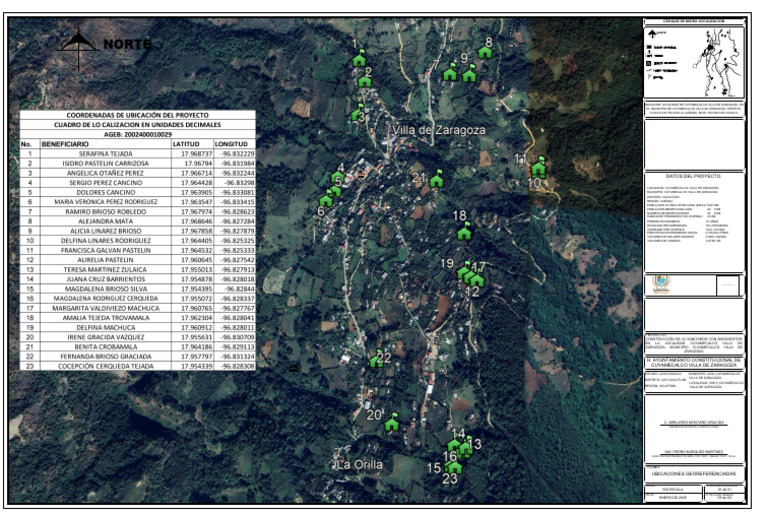Select the AURELIA PASTELIN cell
The image size is (768, 512).
click(x=106, y=260)
